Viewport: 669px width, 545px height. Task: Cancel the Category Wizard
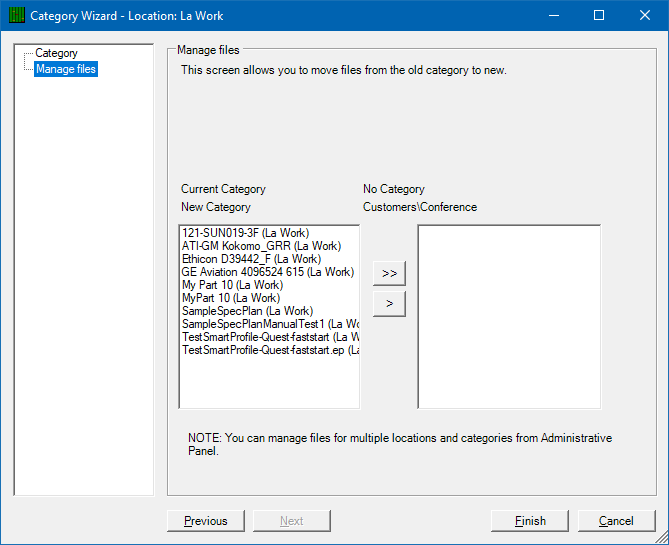616,521
